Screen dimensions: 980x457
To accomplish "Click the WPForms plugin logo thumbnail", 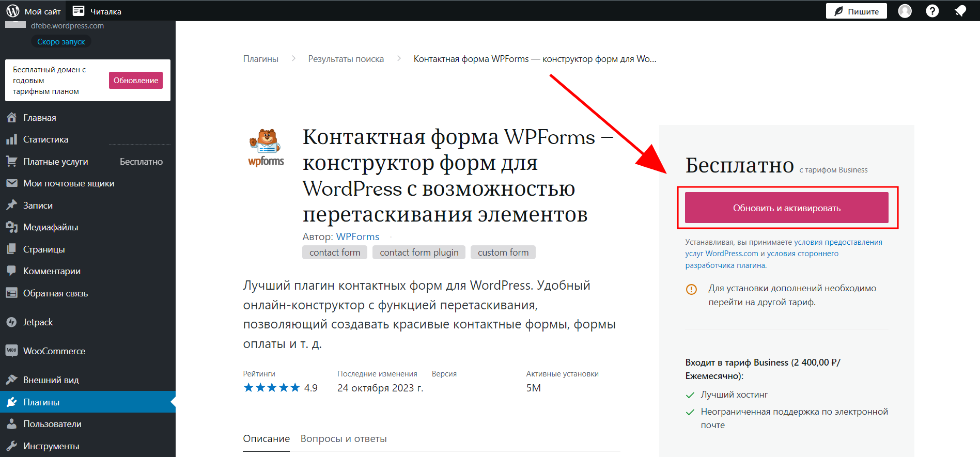I will 266,147.
